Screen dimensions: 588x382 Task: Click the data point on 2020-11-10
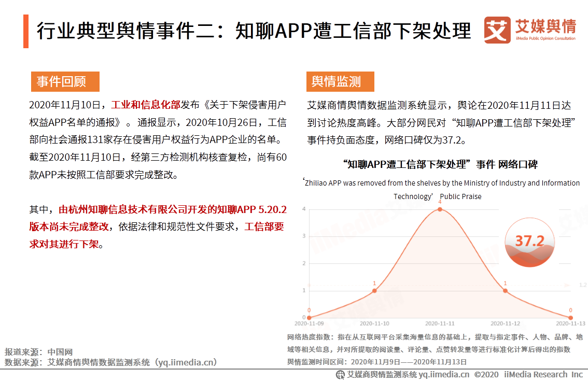pos(374,291)
